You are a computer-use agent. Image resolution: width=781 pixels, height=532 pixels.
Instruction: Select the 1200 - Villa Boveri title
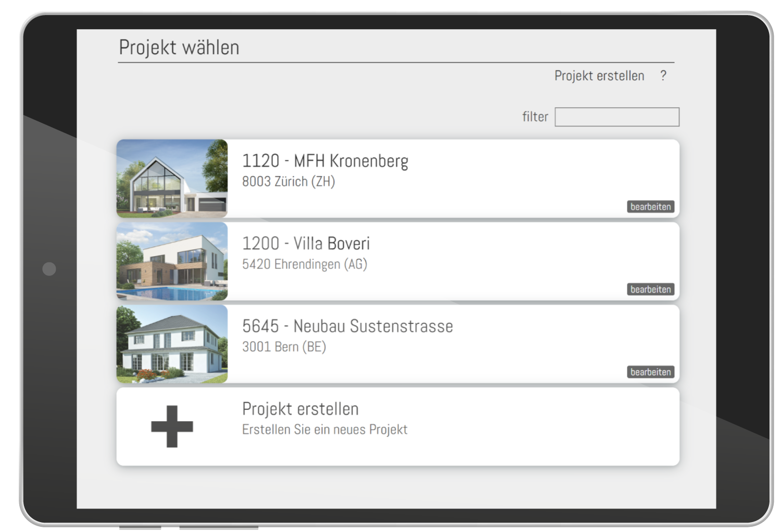[x=306, y=243]
